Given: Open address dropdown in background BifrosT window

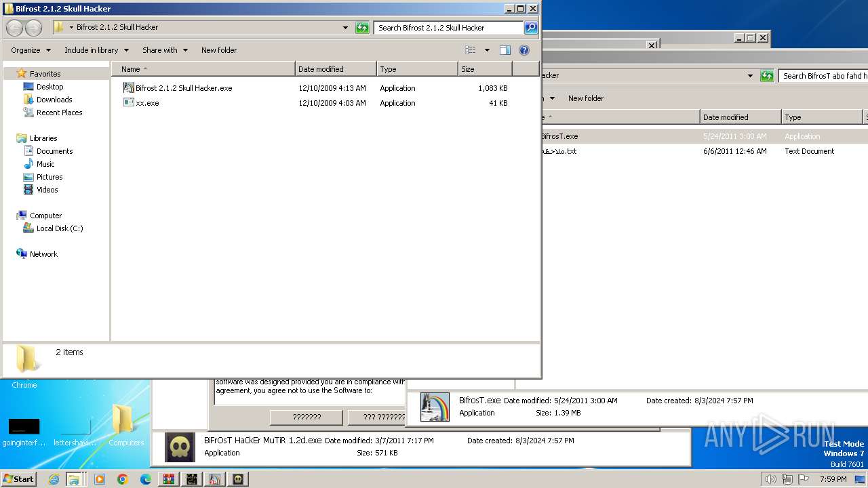Looking at the screenshot, I should [750, 76].
